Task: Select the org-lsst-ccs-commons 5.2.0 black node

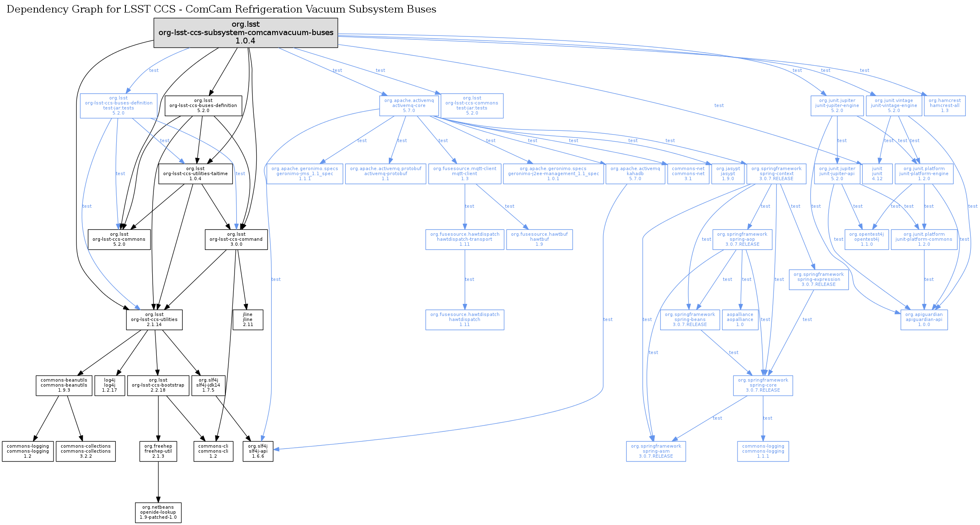Action: click(119, 239)
